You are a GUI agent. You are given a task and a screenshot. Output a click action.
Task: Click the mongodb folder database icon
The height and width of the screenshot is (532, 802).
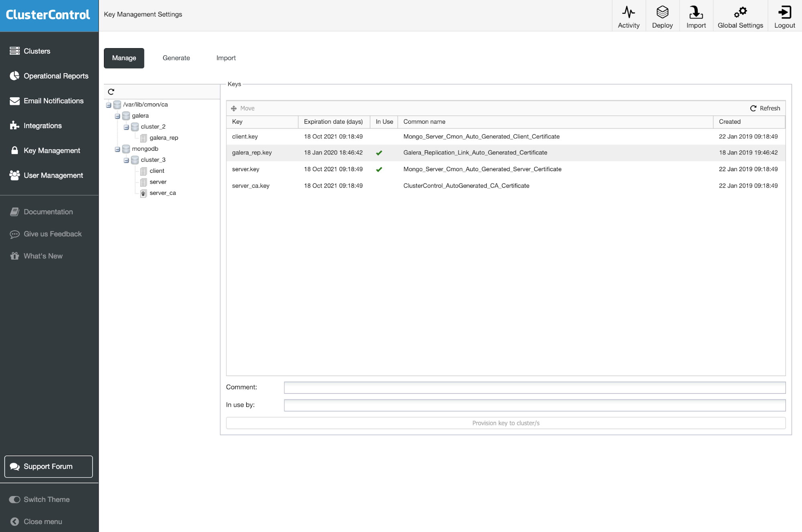click(x=126, y=149)
